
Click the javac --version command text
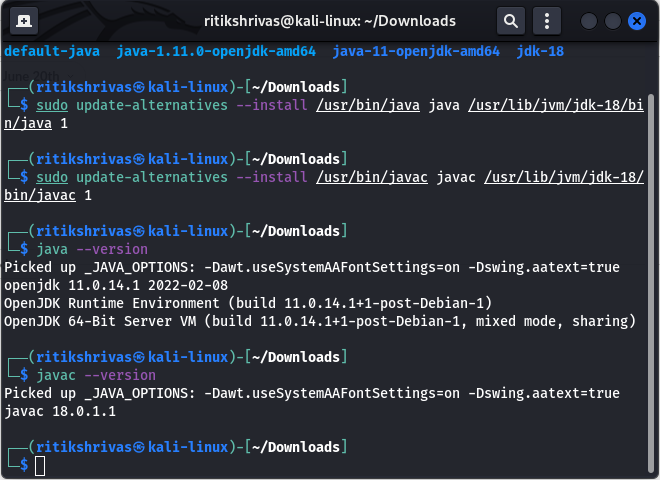pyautogui.click(x=96, y=375)
